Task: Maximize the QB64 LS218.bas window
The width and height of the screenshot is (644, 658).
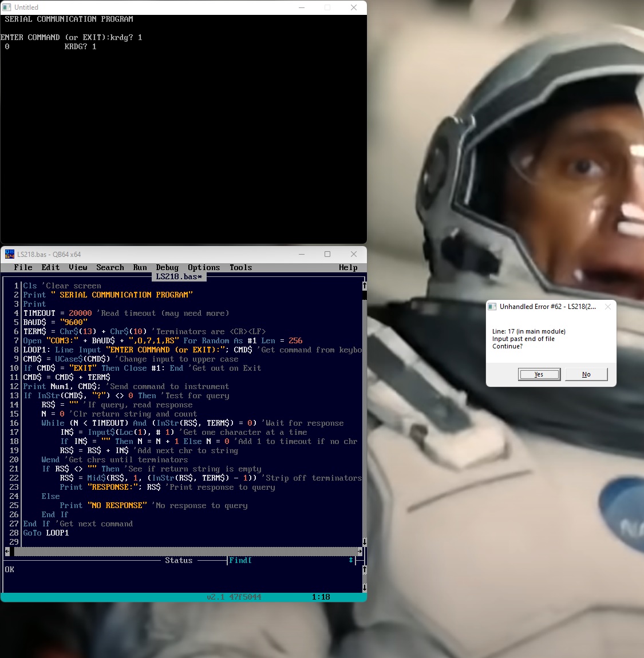Action: click(x=327, y=254)
